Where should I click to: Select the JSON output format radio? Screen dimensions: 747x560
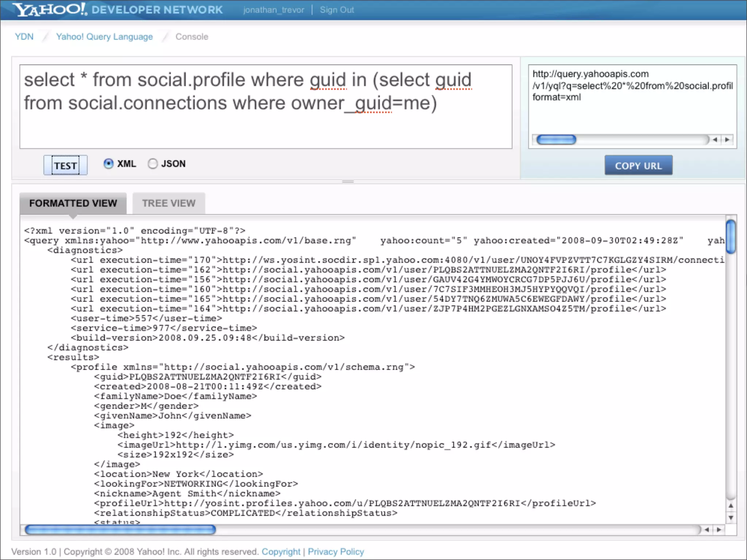(x=152, y=164)
